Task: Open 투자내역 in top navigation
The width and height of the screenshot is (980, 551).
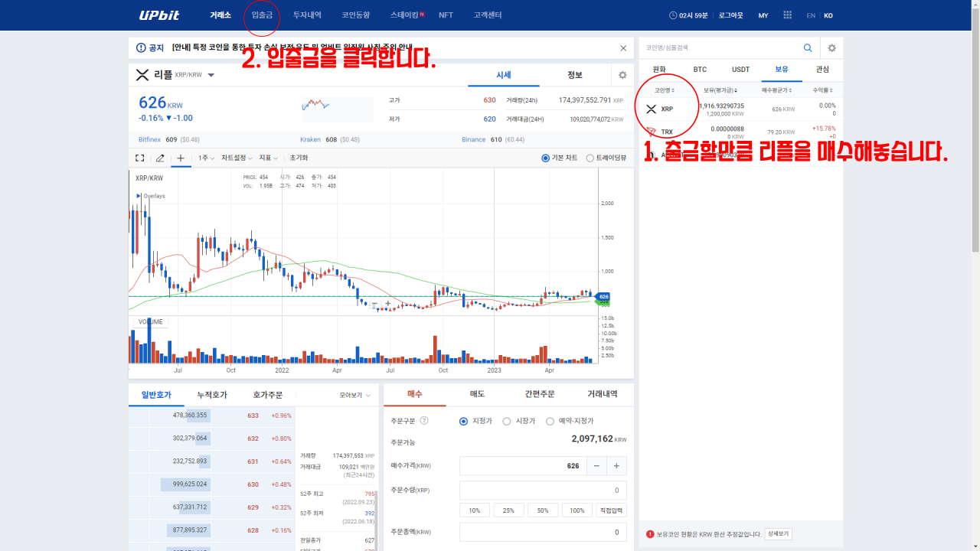Action: 307,15
